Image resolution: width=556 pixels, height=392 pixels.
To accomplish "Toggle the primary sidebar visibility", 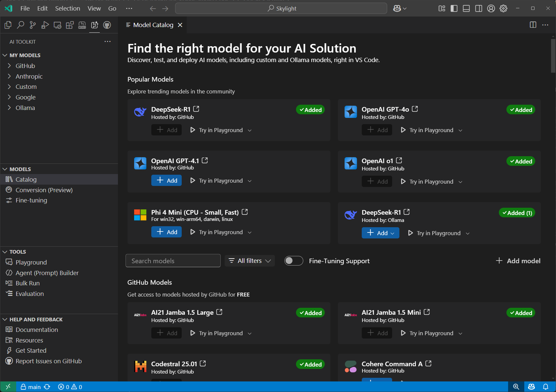I will [x=454, y=8].
